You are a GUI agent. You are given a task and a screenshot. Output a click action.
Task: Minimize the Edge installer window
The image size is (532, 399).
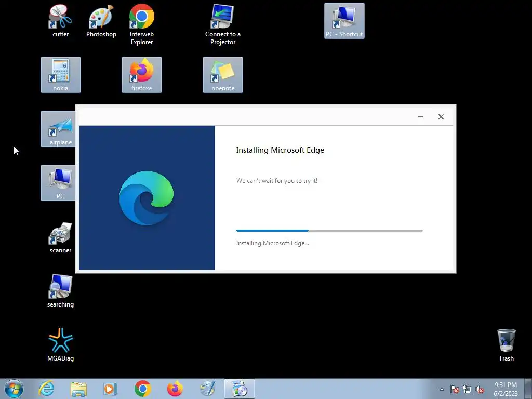click(x=420, y=117)
